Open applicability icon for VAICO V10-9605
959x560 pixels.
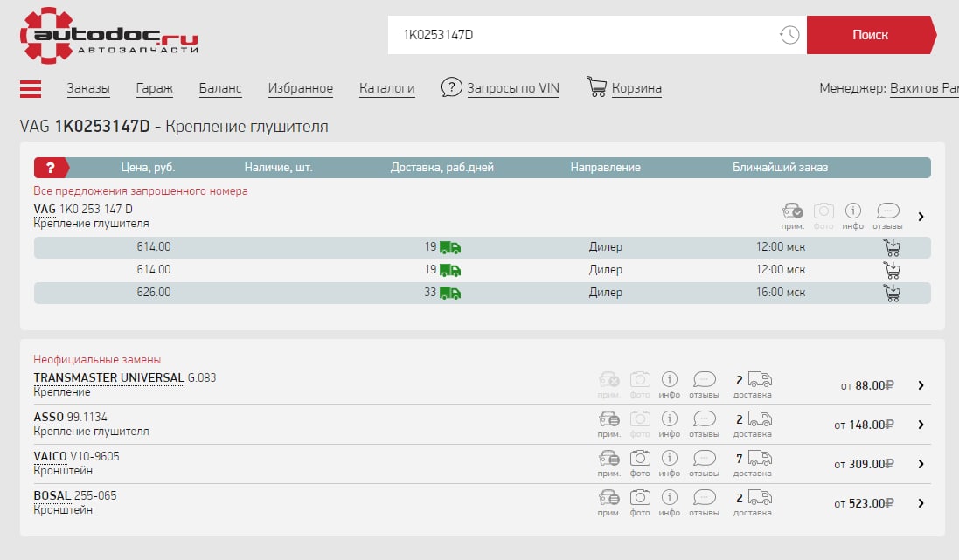[x=609, y=458]
